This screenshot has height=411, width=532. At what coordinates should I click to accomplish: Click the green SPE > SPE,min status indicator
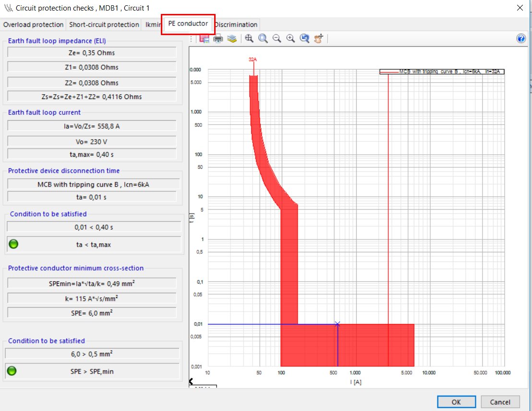(x=12, y=371)
